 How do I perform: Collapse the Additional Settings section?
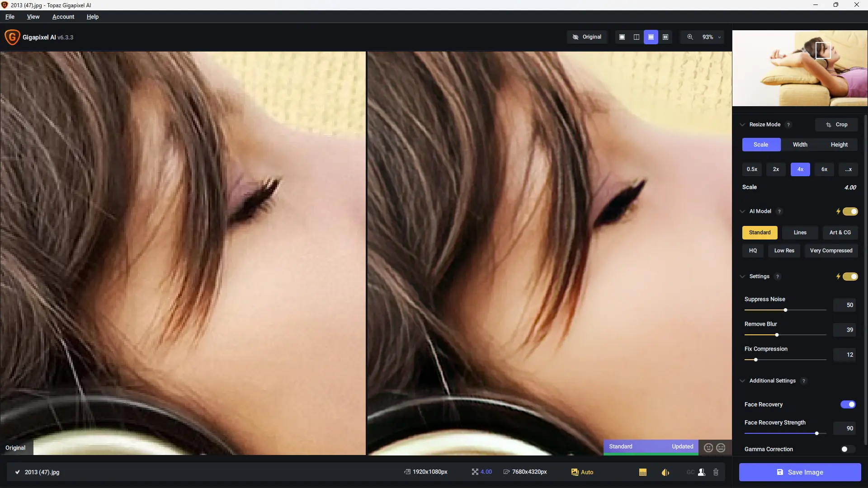742,381
